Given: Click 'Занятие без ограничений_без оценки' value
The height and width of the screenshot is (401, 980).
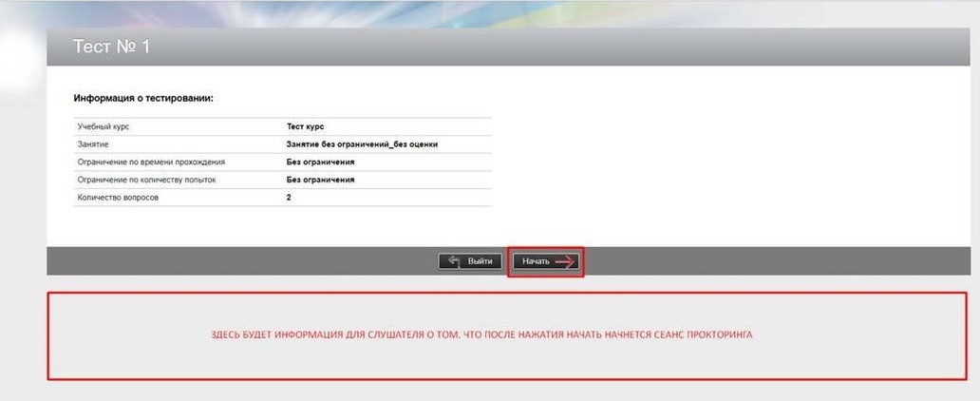Looking at the screenshot, I should (362, 143).
